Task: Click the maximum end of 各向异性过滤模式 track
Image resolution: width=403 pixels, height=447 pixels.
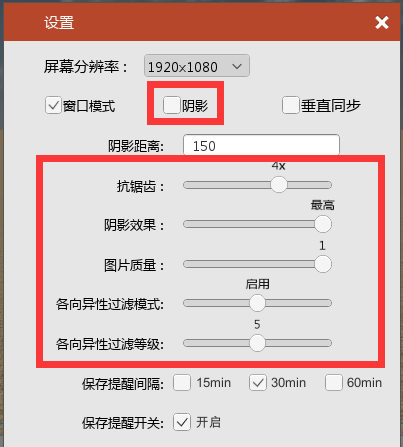Action: pos(328,303)
